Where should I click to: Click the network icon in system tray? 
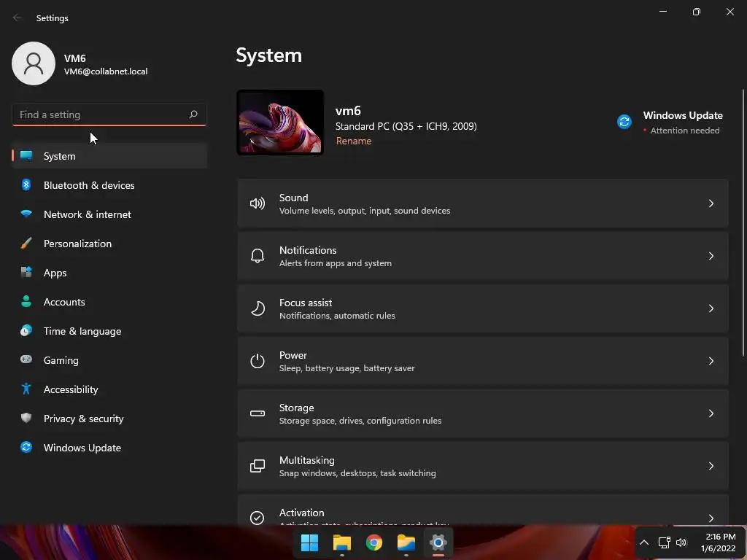664,542
